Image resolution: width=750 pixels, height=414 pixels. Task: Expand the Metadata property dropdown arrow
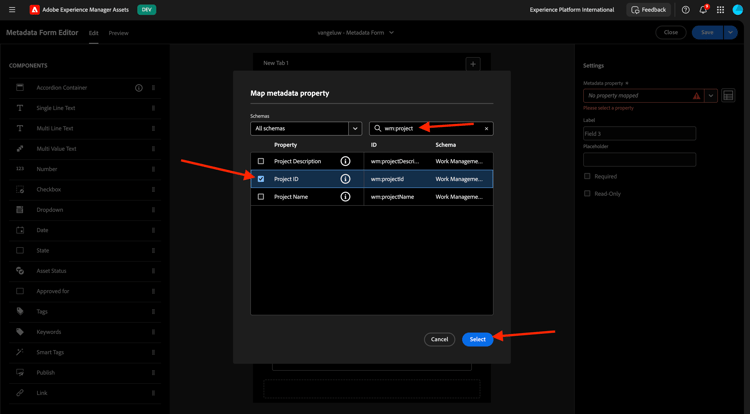click(x=711, y=96)
